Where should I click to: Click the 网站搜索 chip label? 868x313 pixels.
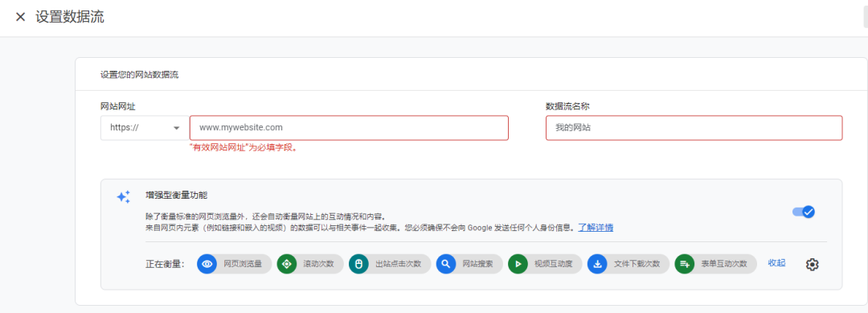tap(477, 264)
